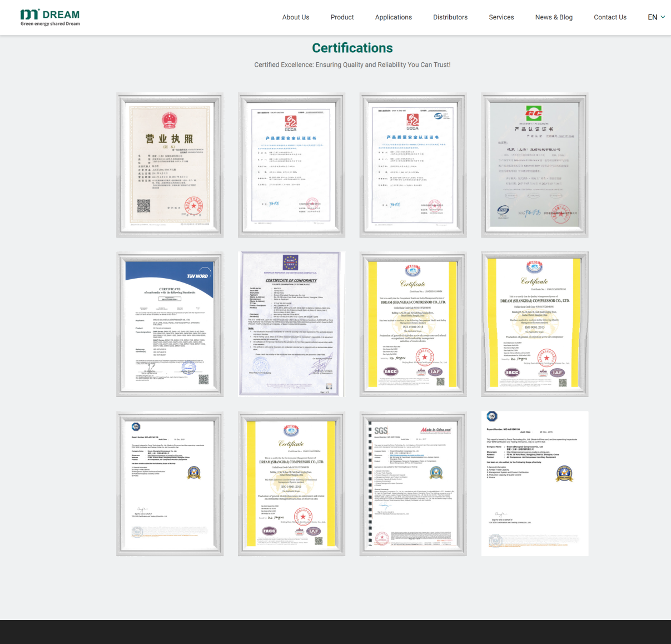Image resolution: width=671 pixels, height=644 pixels.
Task: Open the TÜV NORD conformity certificate
Action: [170, 324]
